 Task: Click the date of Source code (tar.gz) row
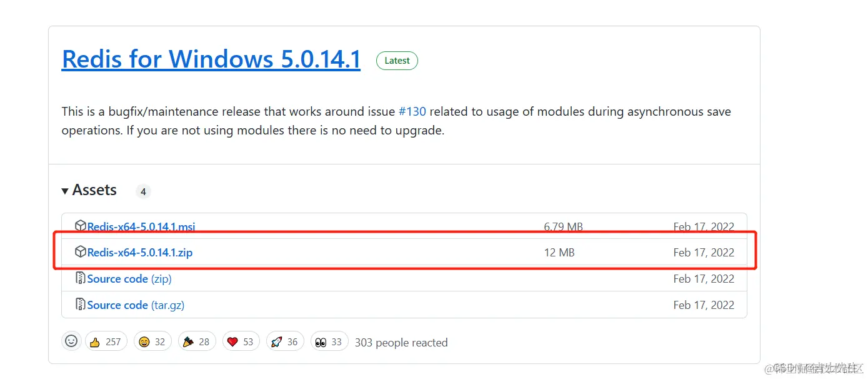(x=704, y=305)
